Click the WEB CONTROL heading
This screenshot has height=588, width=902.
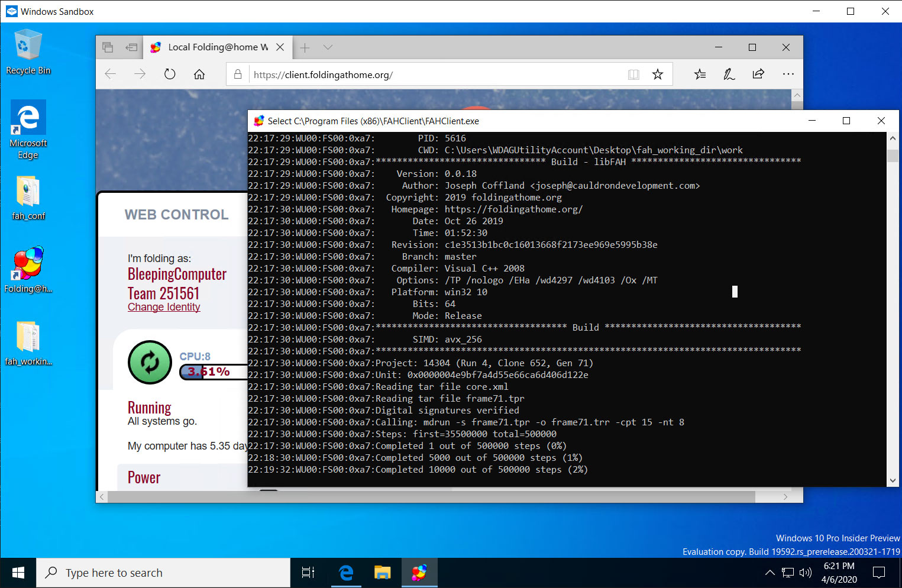(176, 215)
